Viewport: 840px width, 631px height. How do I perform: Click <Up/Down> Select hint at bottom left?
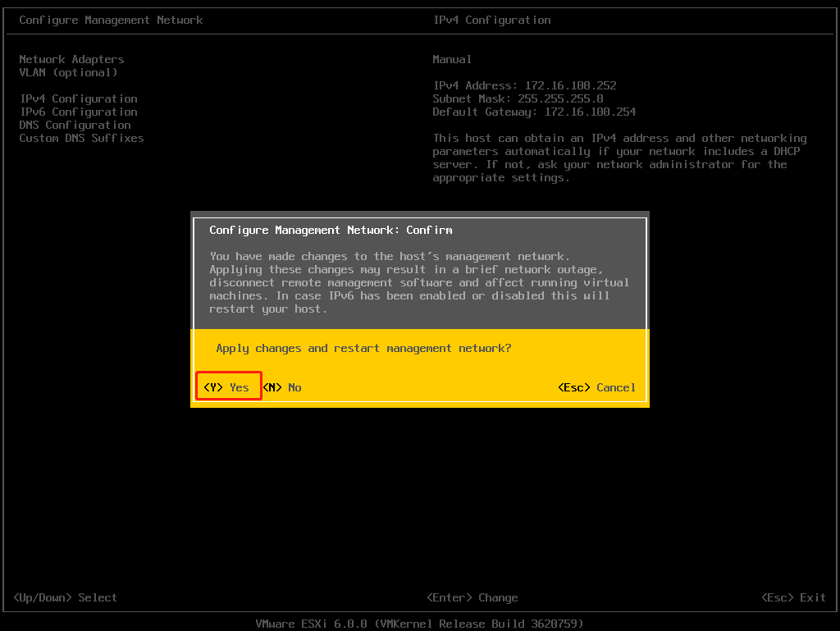point(65,597)
